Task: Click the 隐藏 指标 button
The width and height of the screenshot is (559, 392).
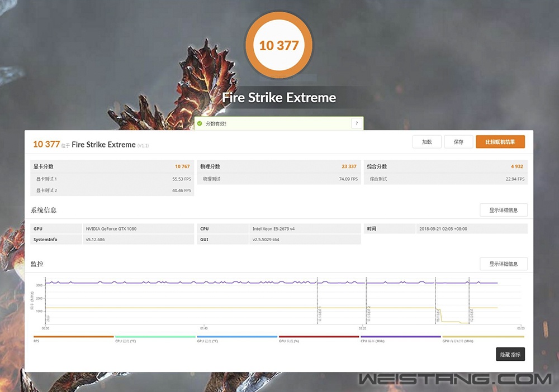Action: pos(510,355)
